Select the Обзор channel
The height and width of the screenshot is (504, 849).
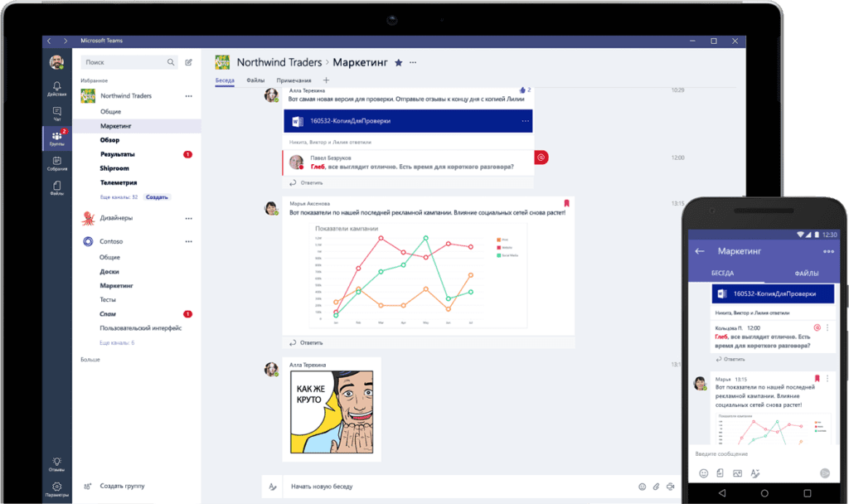click(x=110, y=139)
